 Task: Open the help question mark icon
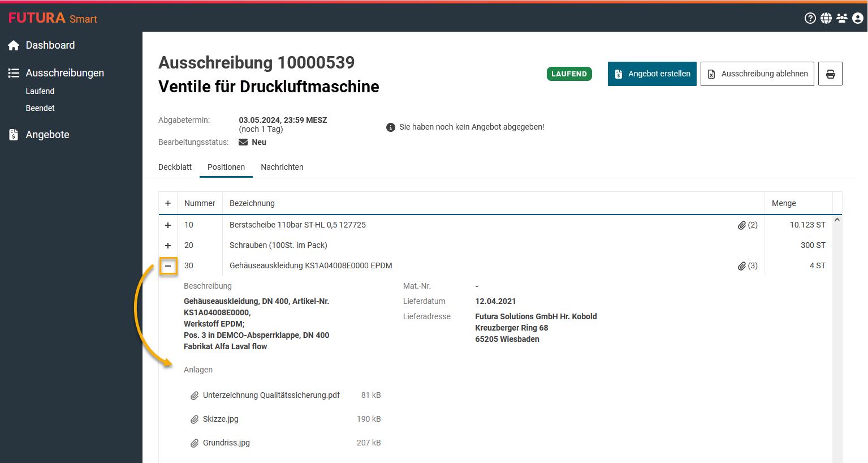[x=810, y=18]
